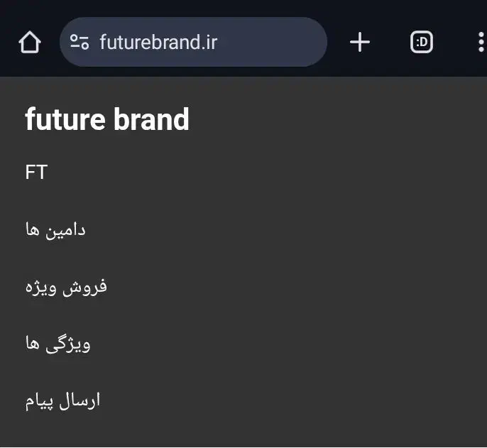The image size is (487, 448).
Task: Tap the home icon in browser toolbar
Action: (29, 43)
